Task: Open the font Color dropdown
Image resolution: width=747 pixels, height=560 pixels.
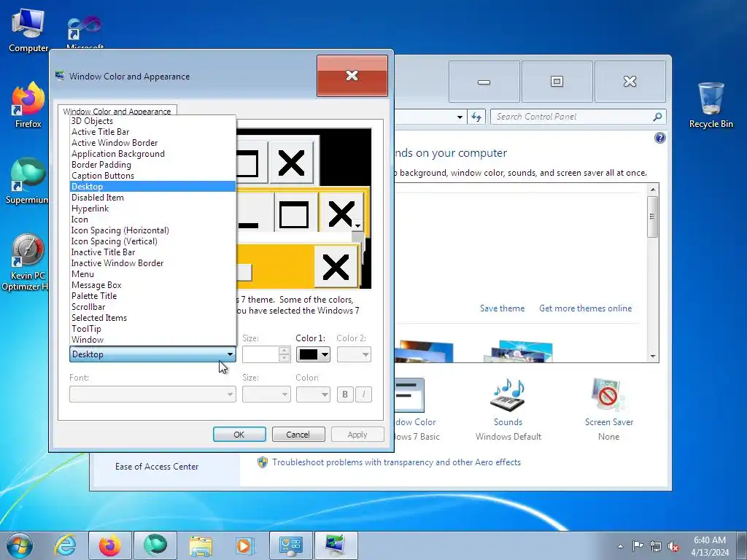Action: point(313,394)
